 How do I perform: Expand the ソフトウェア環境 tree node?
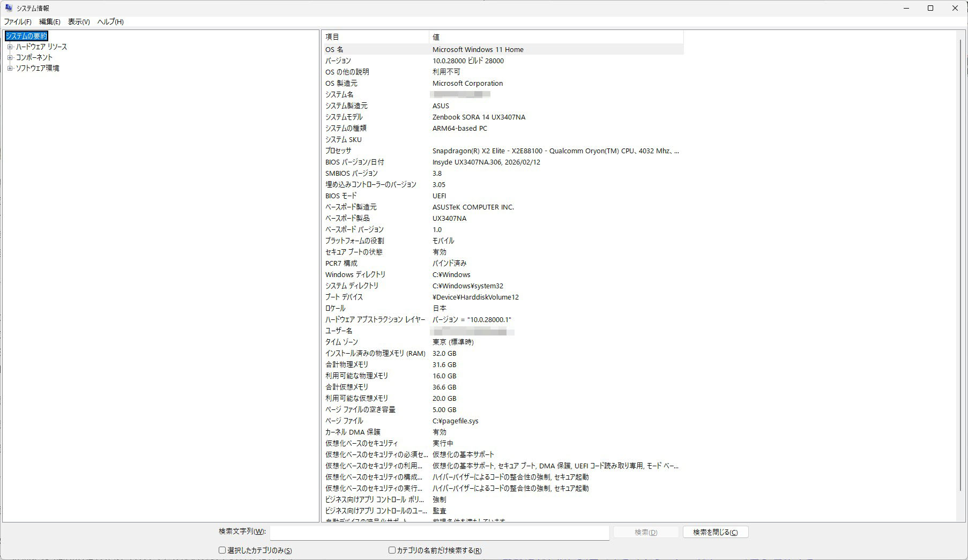click(10, 68)
